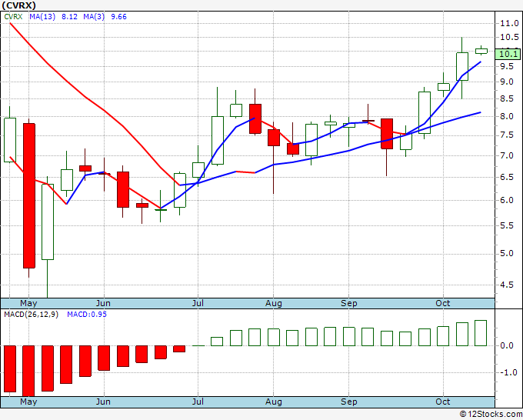Image resolution: width=523 pixels, height=420 pixels.
Task: Click the tallest green MACD histogram bar
Action: click(x=481, y=333)
